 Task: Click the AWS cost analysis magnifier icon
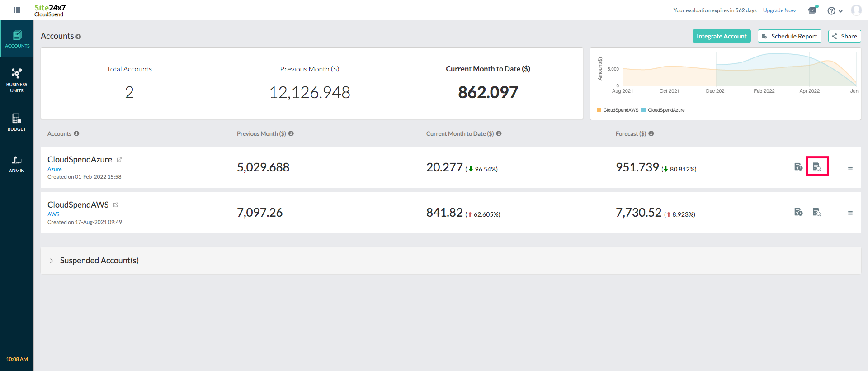[x=817, y=212]
